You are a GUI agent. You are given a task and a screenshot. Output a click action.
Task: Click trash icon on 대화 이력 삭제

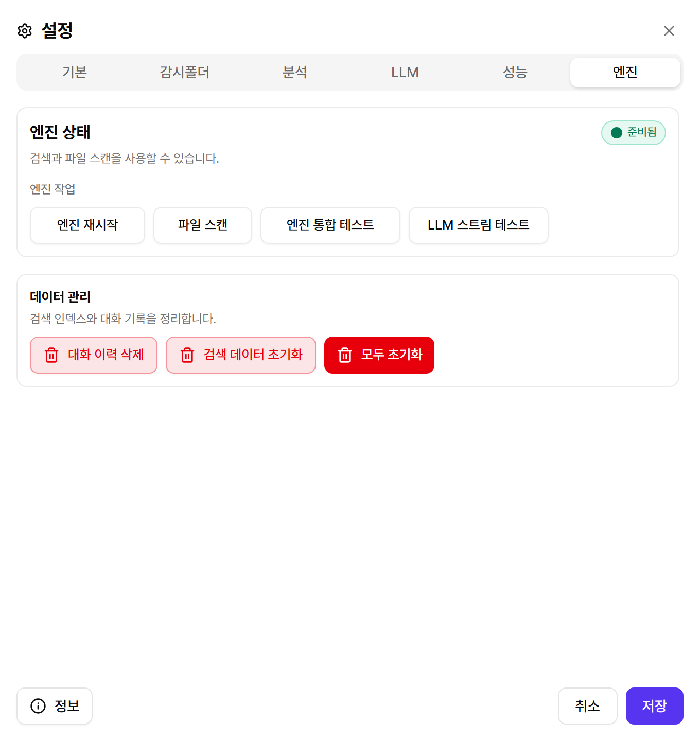(x=51, y=355)
